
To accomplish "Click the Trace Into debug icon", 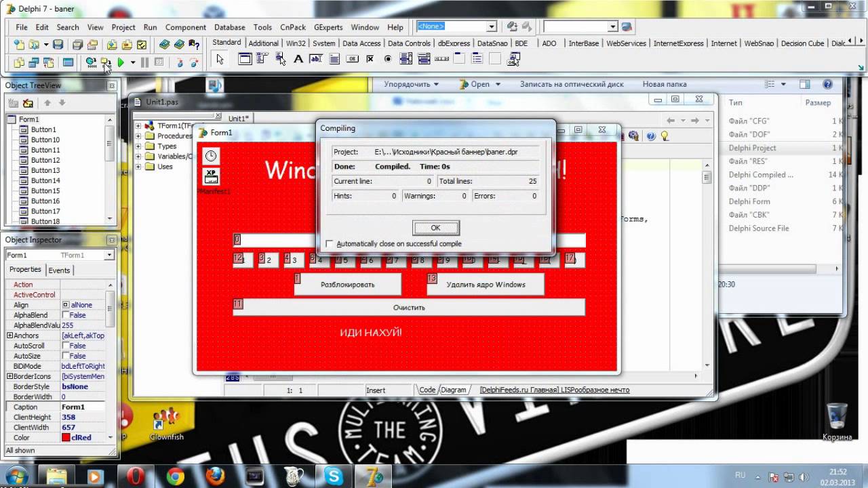I will 179,62.
